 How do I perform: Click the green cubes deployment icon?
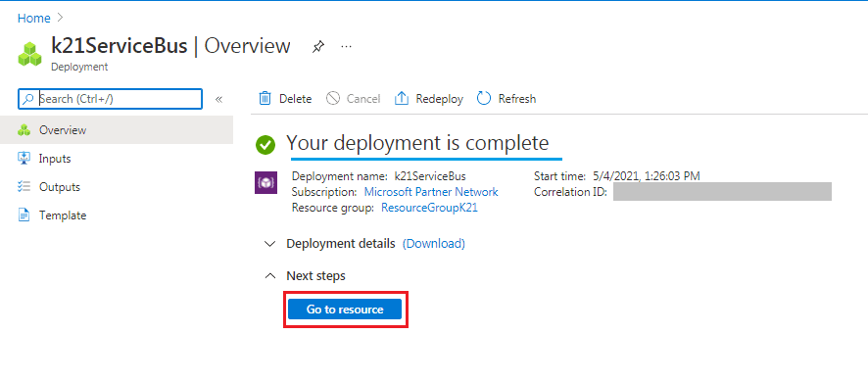click(30, 53)
